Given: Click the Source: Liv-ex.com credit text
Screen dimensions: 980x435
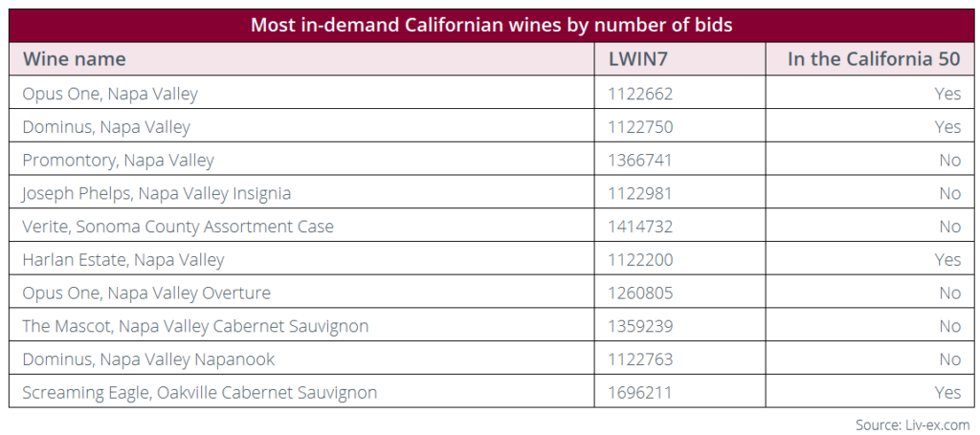Looking at the screenshot, I should [912, 425].
